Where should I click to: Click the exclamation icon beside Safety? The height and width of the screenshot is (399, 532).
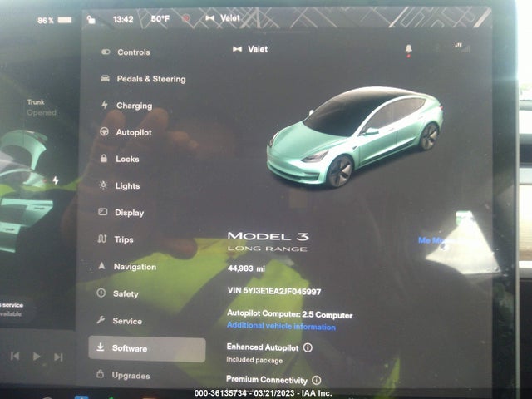tap(101, 293)
